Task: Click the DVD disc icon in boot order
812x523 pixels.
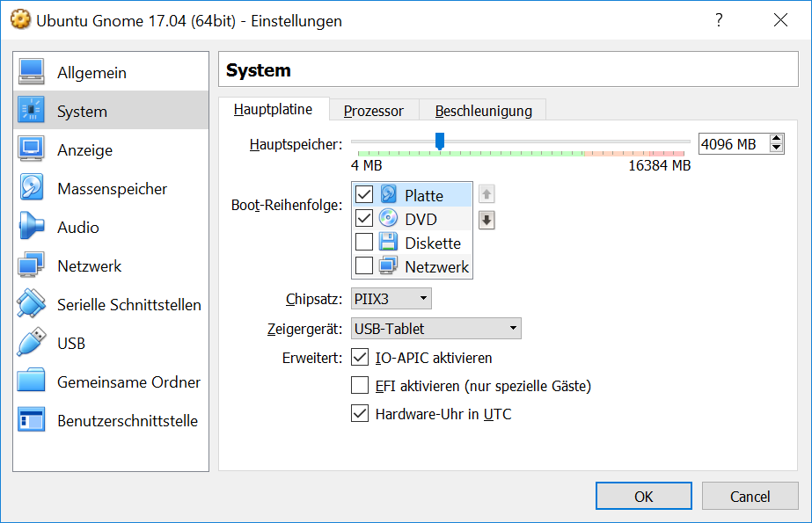Action: pyautogui.click(x=388, y=218)
